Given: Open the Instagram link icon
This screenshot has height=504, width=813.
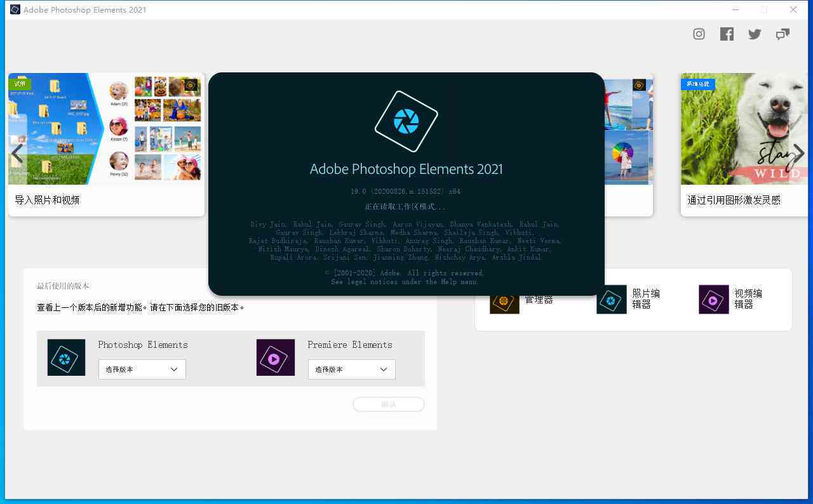Looking at the screenshot, I should click(699, 34).
